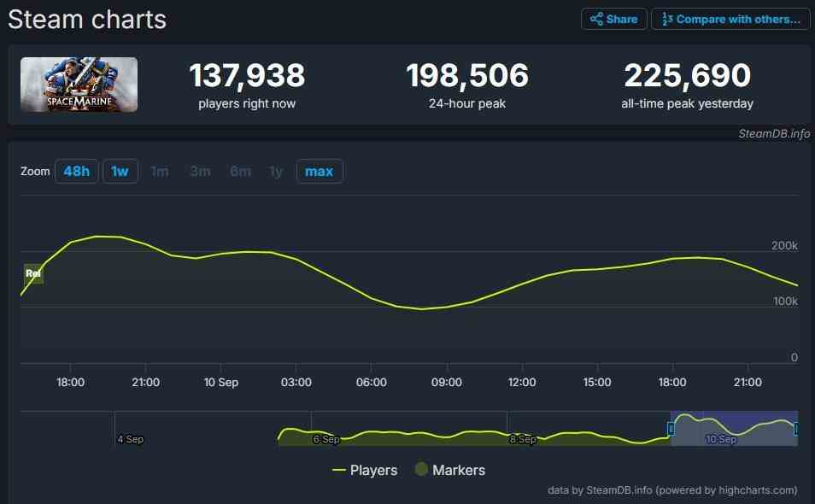Click the 8 Sep navigator label
This screenshot has width=815, height=504.
click(523, 440)
